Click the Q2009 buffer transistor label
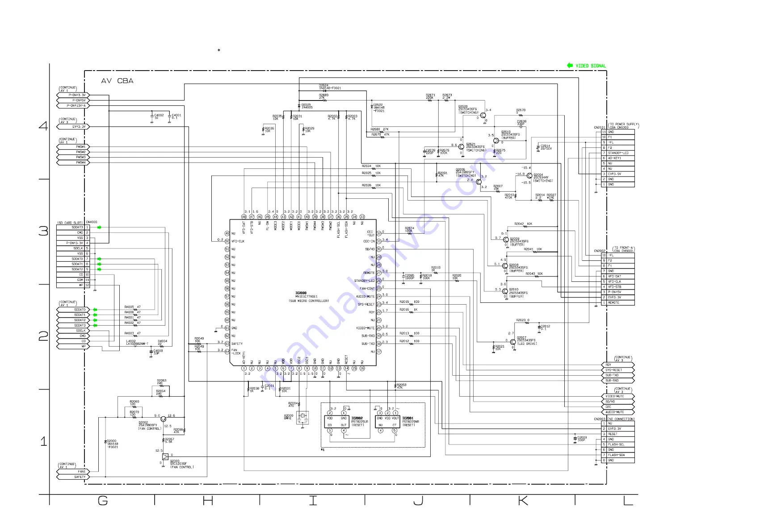 click(x=519, y=241)
